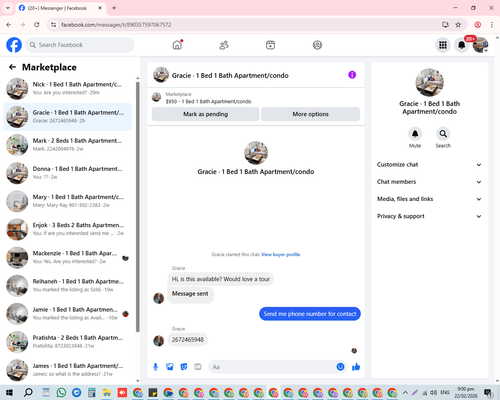Open the grid Menu icon
The width and height of the screenshot is (500, 400).
pyautogui.click(x=443, y=45)
